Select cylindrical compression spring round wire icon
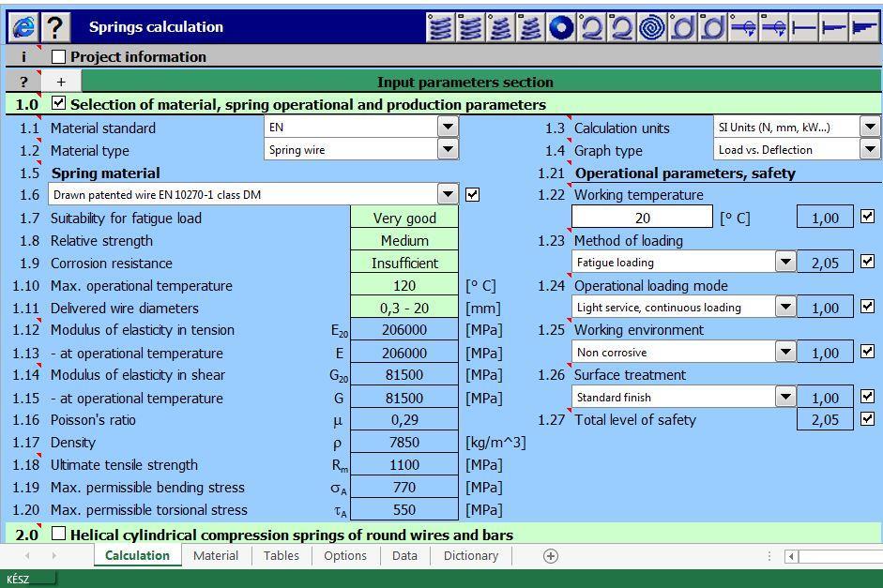 coord(440,26)
